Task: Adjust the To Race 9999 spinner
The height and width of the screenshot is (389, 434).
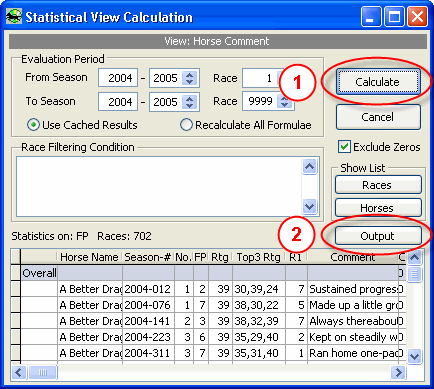Action: [x=285, y=102]
